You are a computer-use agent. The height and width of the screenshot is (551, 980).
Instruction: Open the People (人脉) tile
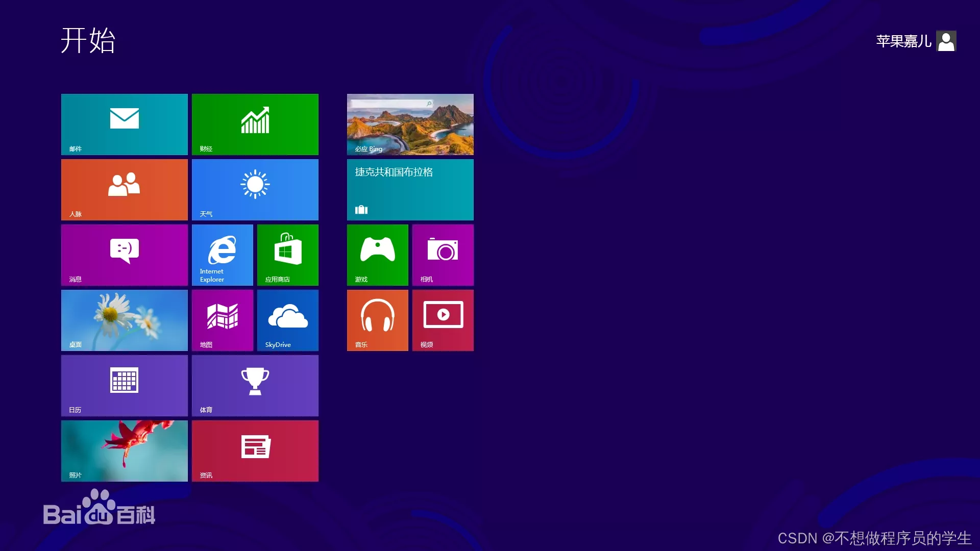click(x=124, y=189)
